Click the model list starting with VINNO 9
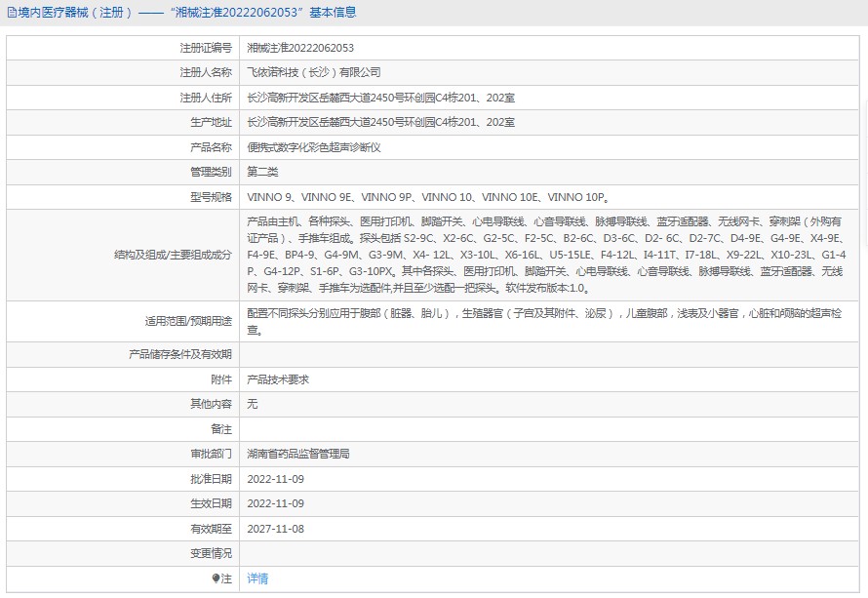 point(428,197)
